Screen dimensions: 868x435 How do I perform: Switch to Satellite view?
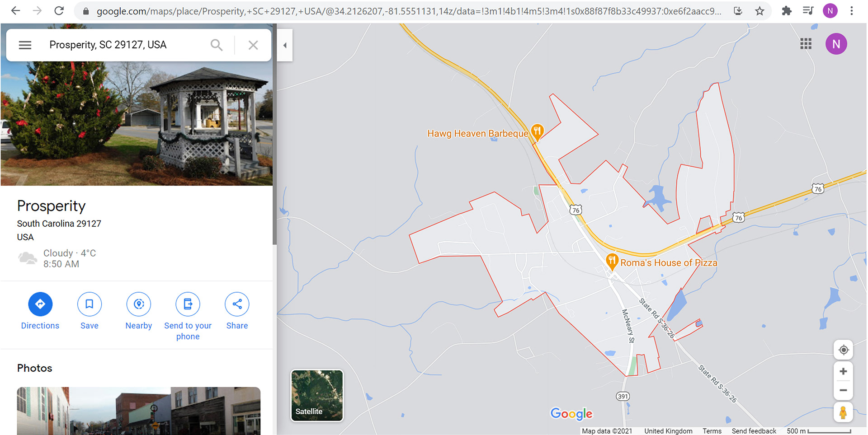coord(317,395)
